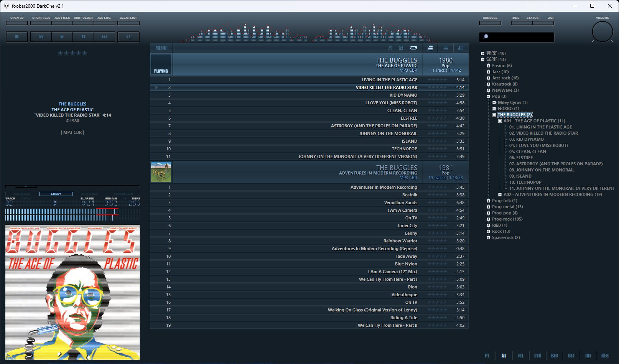Click the arrow-into-box icon beside the music note
This screenshot has width=619, height=364.
tap(401, 48)
